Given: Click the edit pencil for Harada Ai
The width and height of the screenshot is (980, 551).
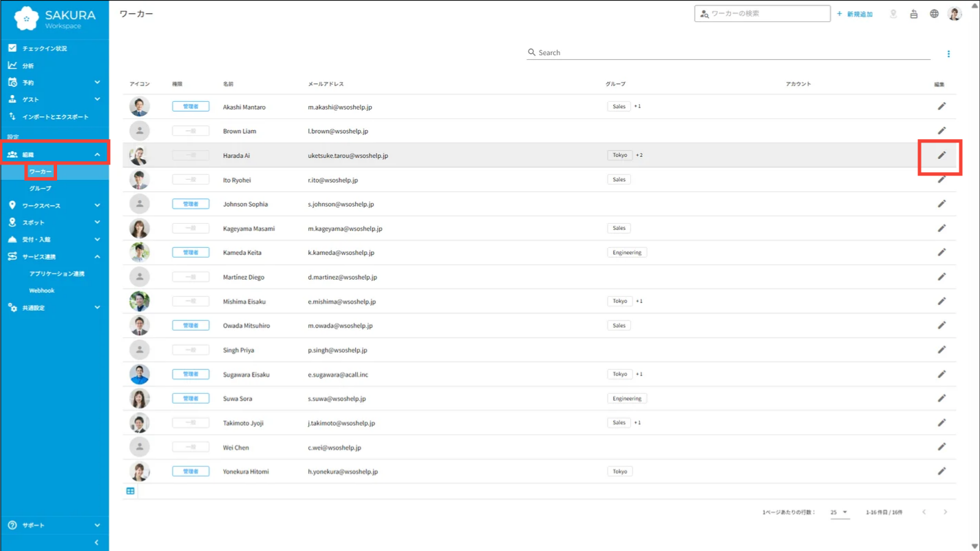Looking at the screenshot, I should 941,155.
